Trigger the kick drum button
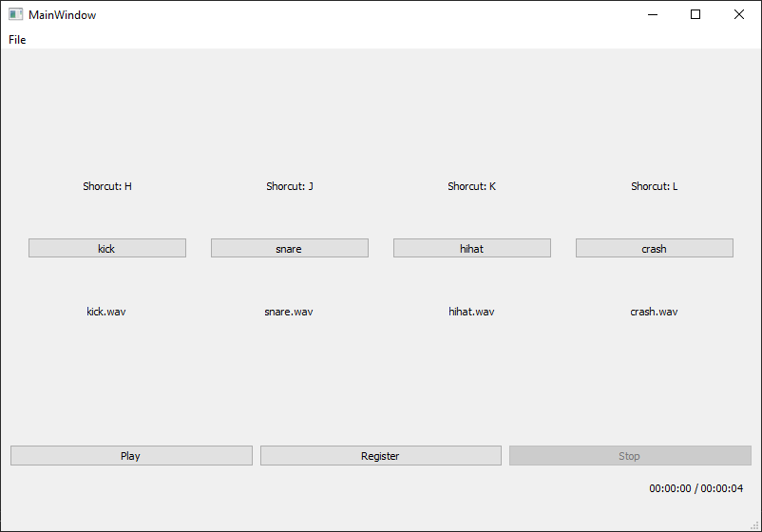762x532 pixels. (107, 248)
